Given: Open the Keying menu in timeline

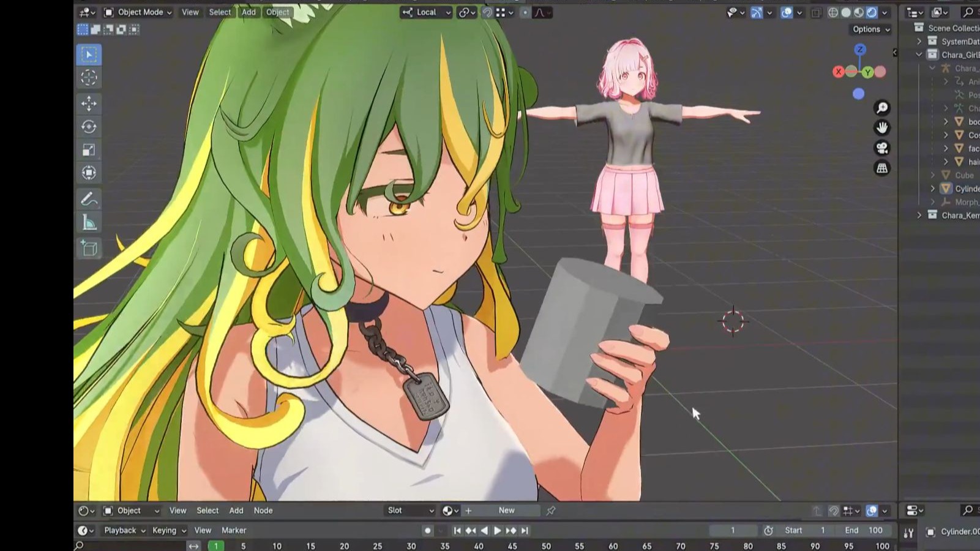Looking at the screenshot, I should 168,530.
